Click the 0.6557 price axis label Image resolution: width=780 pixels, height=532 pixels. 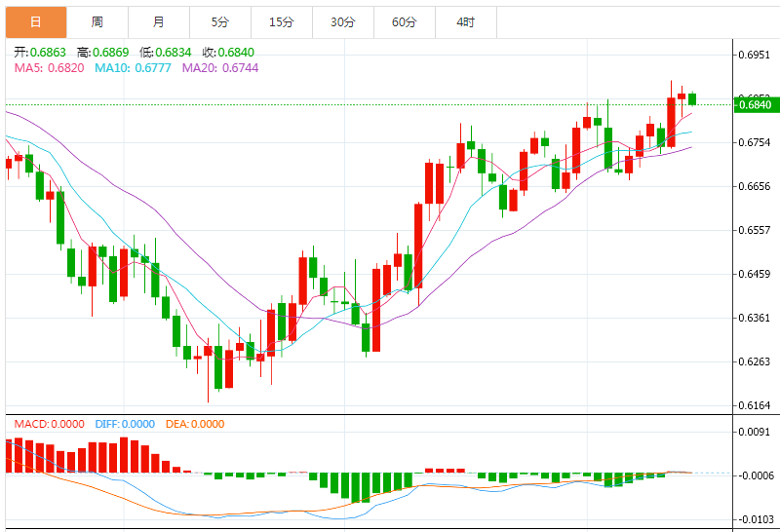(754, 230)
